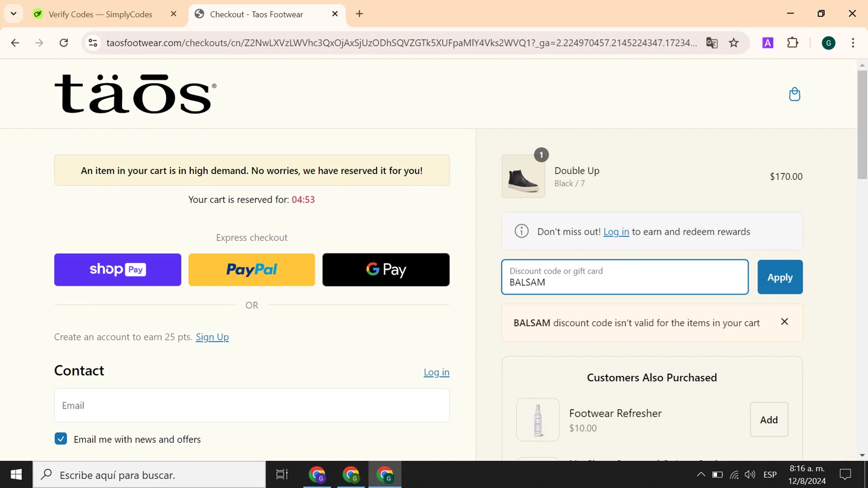This screenshot has height=488, width=868.
Task: Apply the discount code
Action: 780,277
